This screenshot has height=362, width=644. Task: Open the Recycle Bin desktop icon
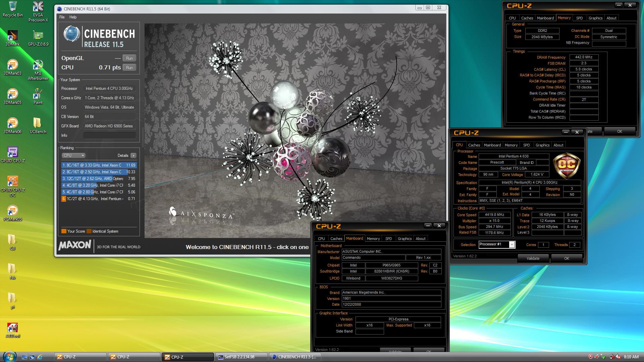coord(12,9)
